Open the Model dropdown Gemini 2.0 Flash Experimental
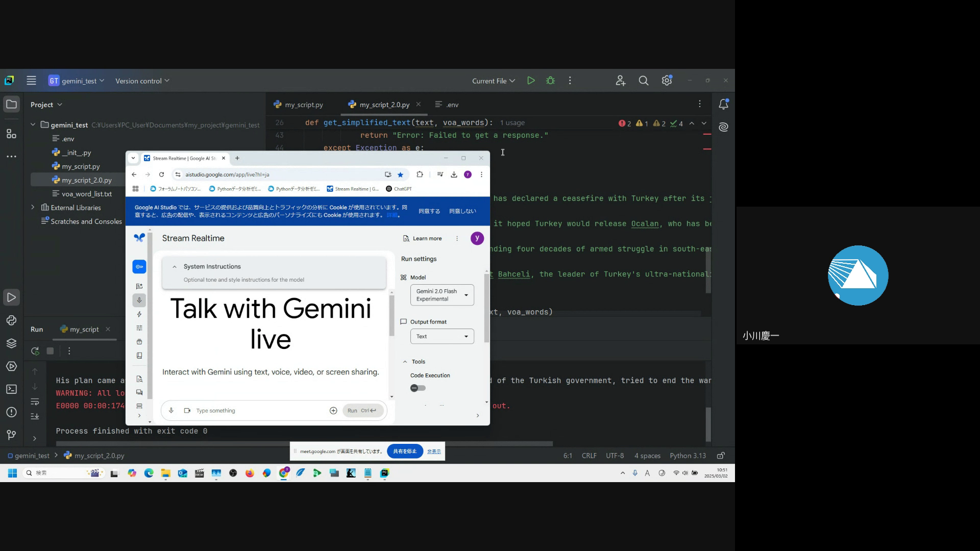980x551 pixels. pyautogui.click(x=442, y=295)
